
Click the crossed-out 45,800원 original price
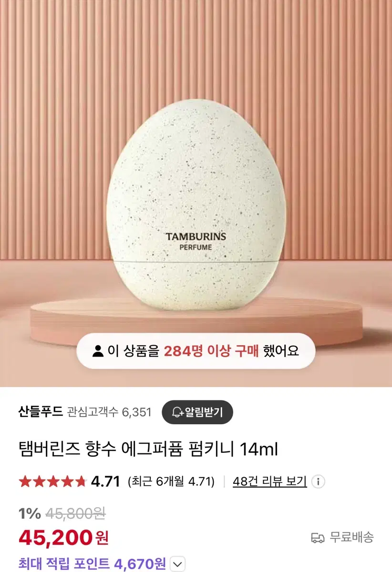75,513
